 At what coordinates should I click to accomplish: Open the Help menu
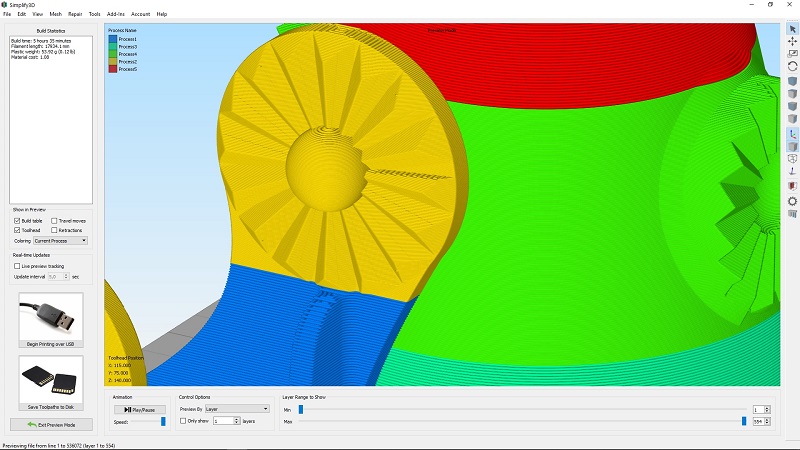coord(162,14)
